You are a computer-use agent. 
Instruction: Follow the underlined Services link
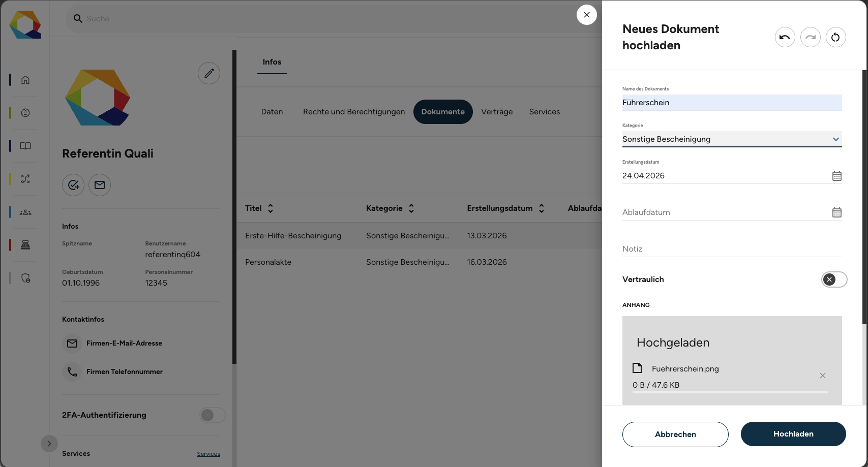coord(208,454)
